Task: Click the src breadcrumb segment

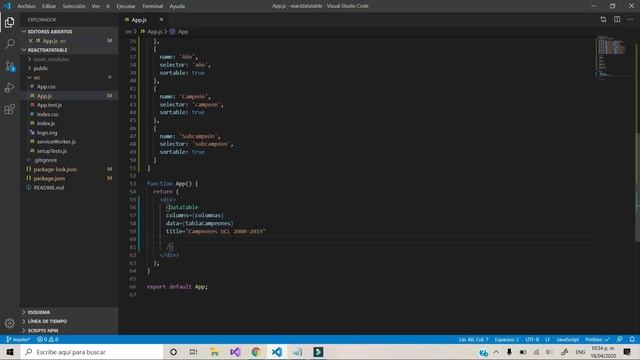Action: [128, 31]
